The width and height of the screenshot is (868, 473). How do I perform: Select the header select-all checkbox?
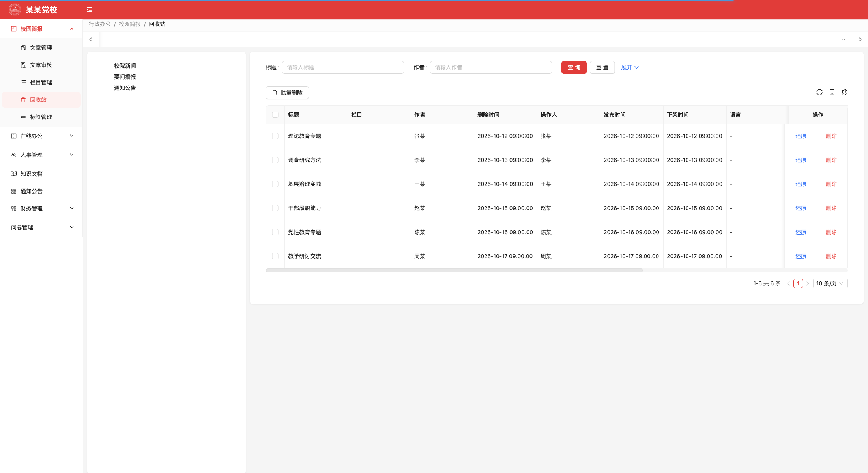coord(275,115)
